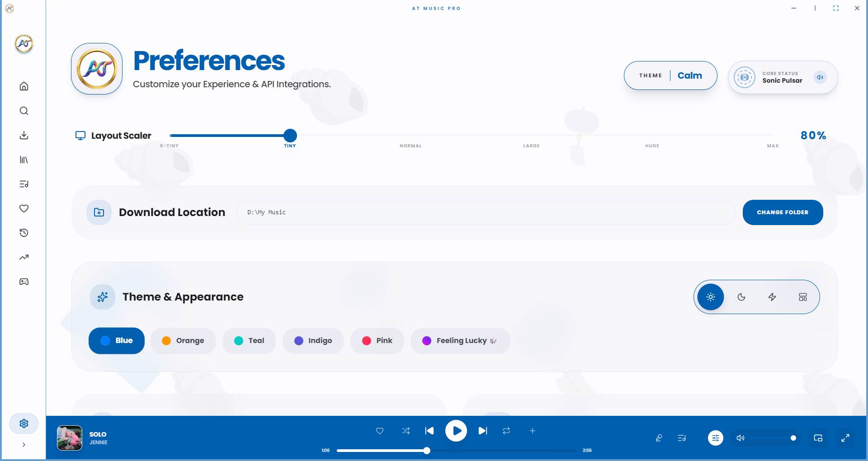Select the Feeling Lucky theme option
This screenshot has height=461, width=868.
[460, 341]
